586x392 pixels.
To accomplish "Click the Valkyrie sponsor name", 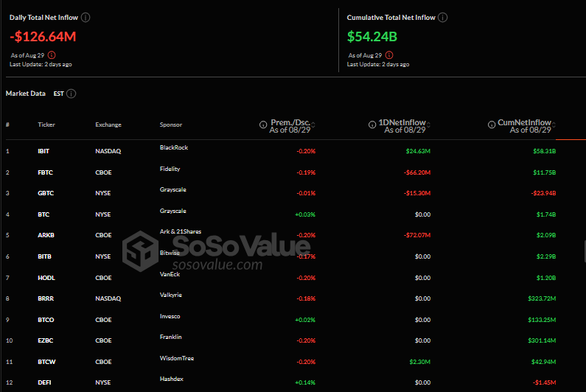I will (171, 295).
